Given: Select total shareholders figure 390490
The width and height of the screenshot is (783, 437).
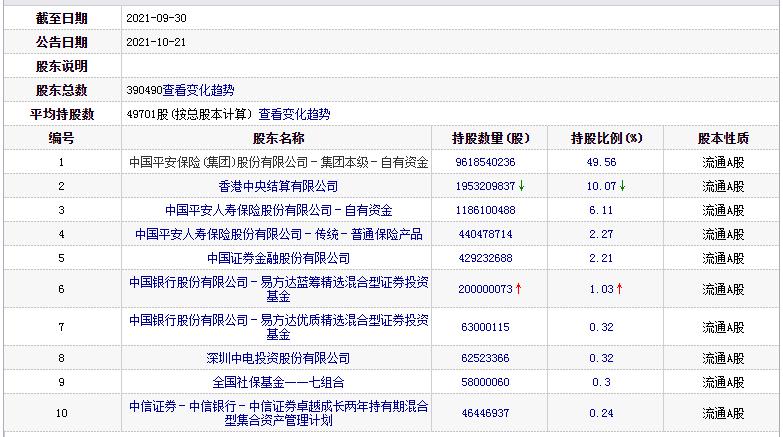Looking at the screenshot, I should [x=144, y=90].
